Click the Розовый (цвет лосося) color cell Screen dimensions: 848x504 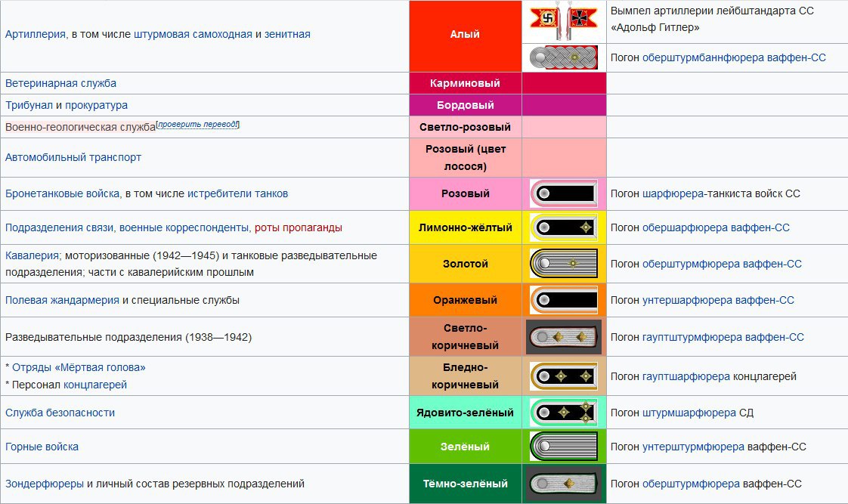pos(465,157)
